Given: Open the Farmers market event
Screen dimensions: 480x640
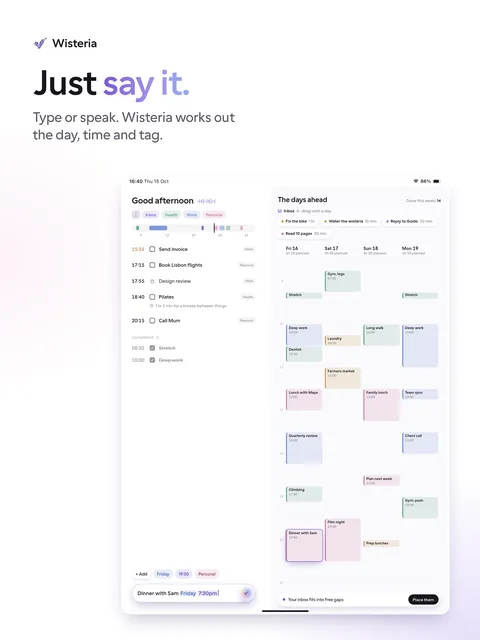Looking at the screenshot, I should [x=343, y=378].
